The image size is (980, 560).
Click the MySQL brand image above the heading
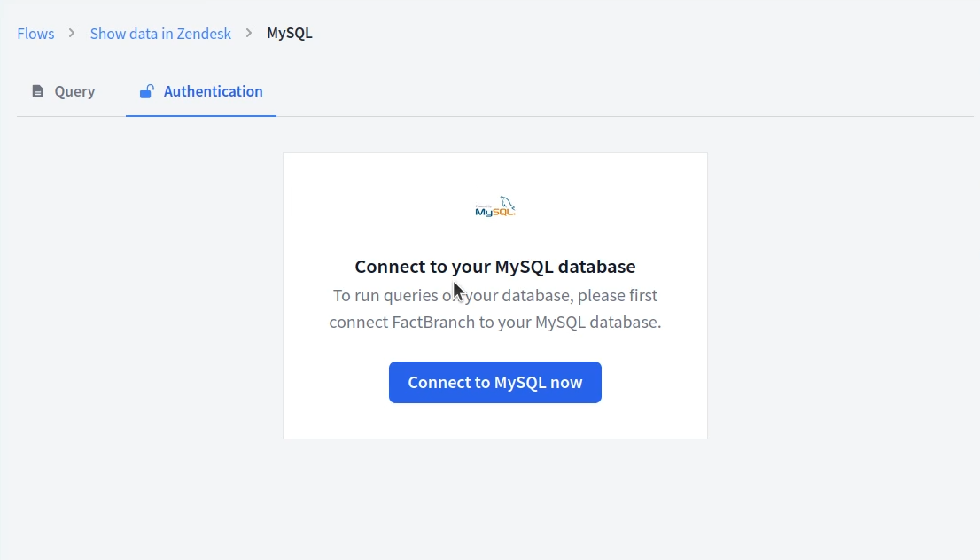[494, 206]
